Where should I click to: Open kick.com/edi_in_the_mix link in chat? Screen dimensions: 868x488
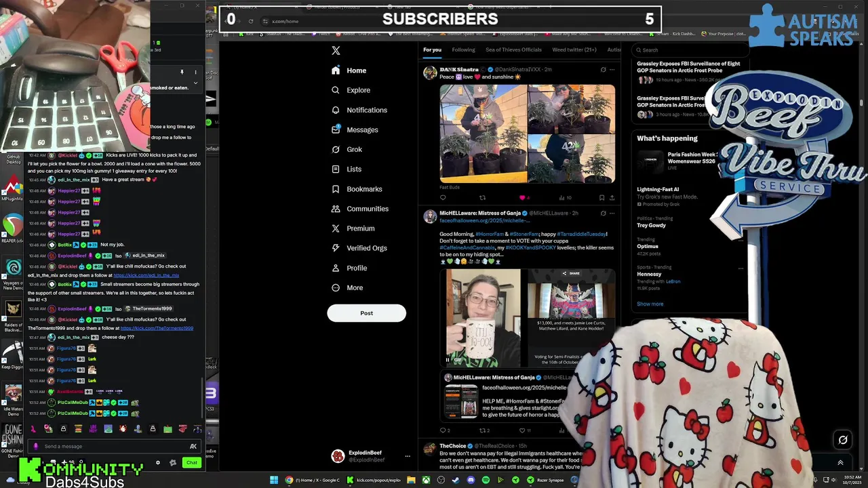click(x=146, y=276)
